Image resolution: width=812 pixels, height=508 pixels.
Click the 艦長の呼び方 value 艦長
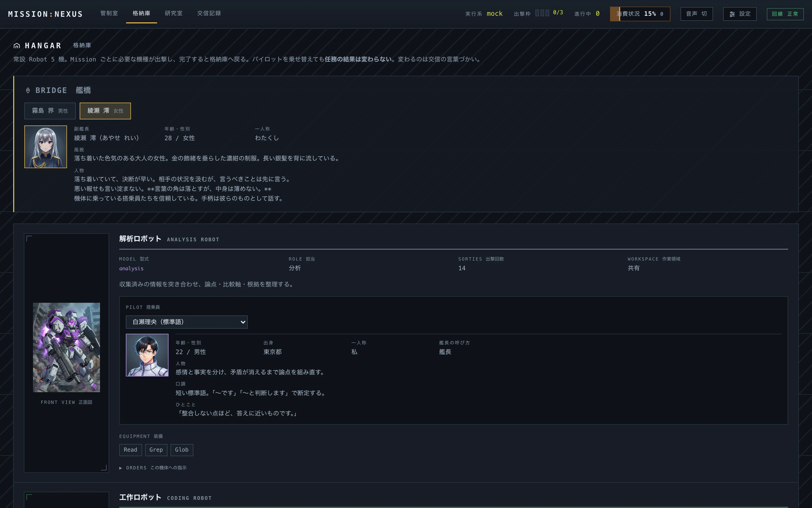pyautogui.click(x=445, y=352)
